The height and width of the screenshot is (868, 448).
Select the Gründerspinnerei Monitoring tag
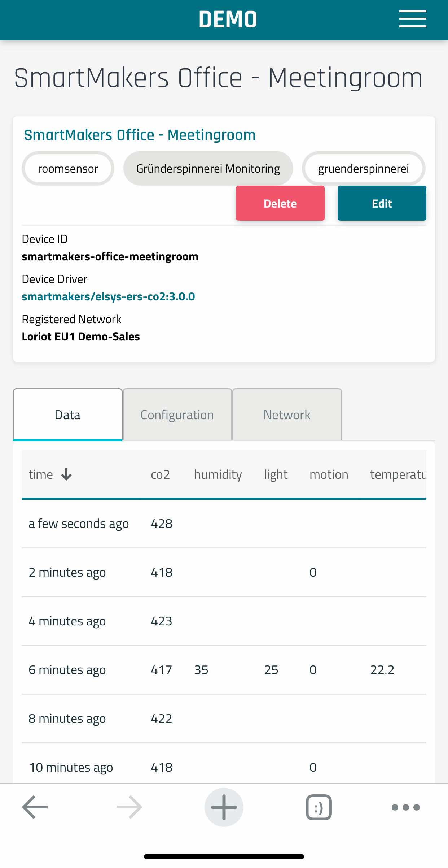pyautogui.click(x=208, y=169)
